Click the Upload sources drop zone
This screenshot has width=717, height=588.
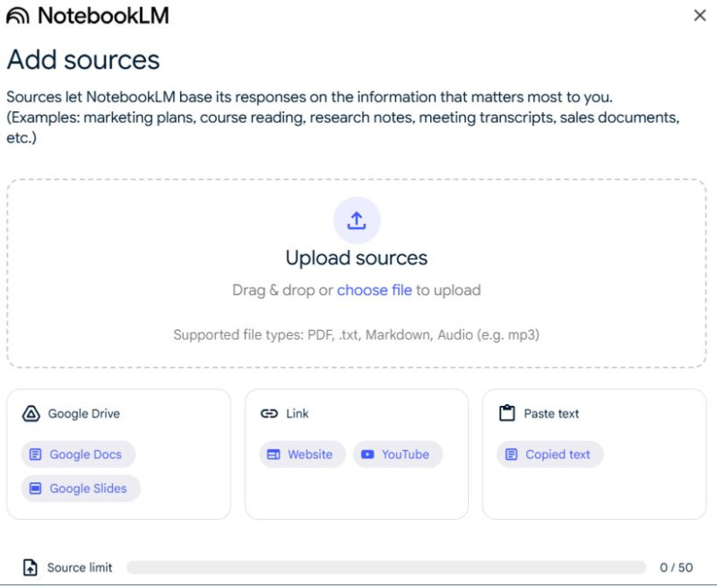coord(357,273)
